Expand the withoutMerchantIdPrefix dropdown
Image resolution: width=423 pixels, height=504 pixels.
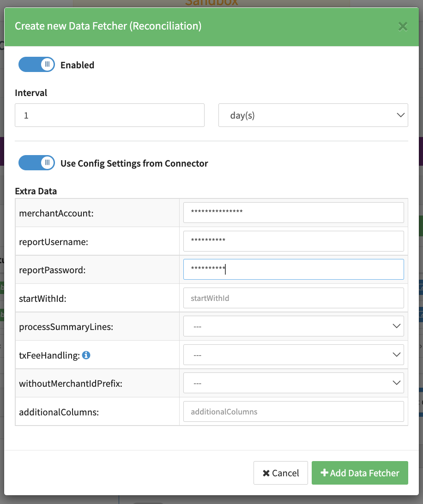click(293, 383)
